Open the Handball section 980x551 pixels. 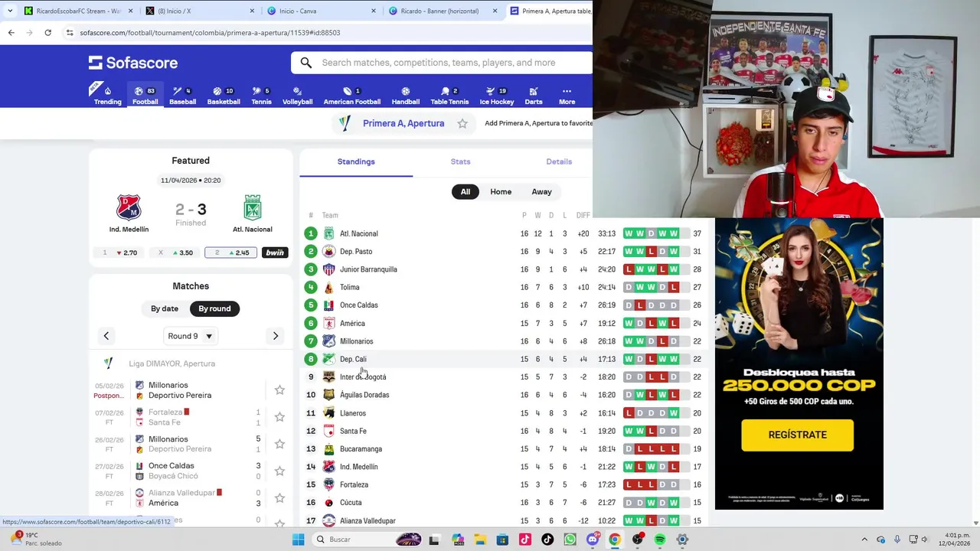pyautogui.click(x=406, y=96)
